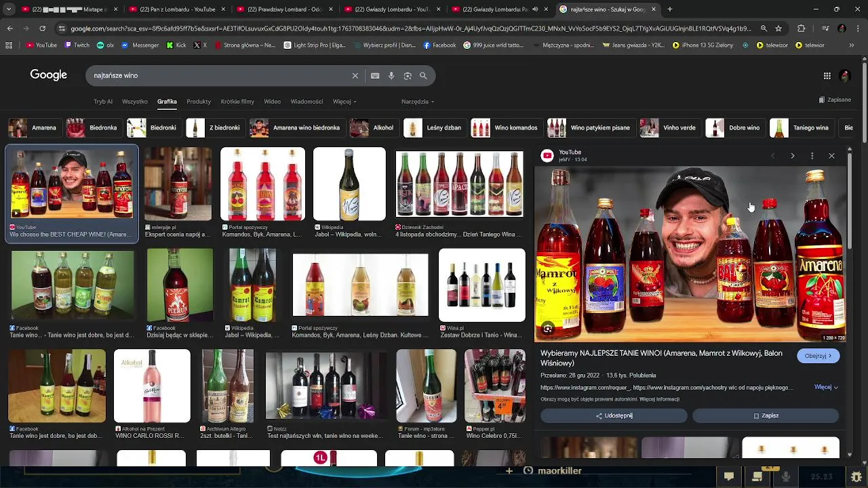This screenshot has height=488, width=868.
Task: Open the on-screen keyboard in search bar
Action: pyautogui.click(x=375, y=76)
